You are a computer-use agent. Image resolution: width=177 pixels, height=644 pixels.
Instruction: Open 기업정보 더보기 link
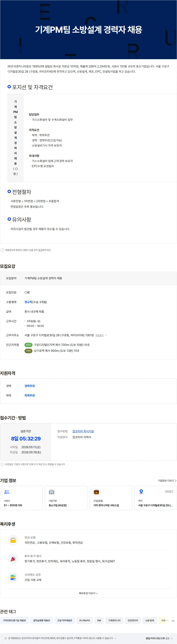click(x=167, y=480)
